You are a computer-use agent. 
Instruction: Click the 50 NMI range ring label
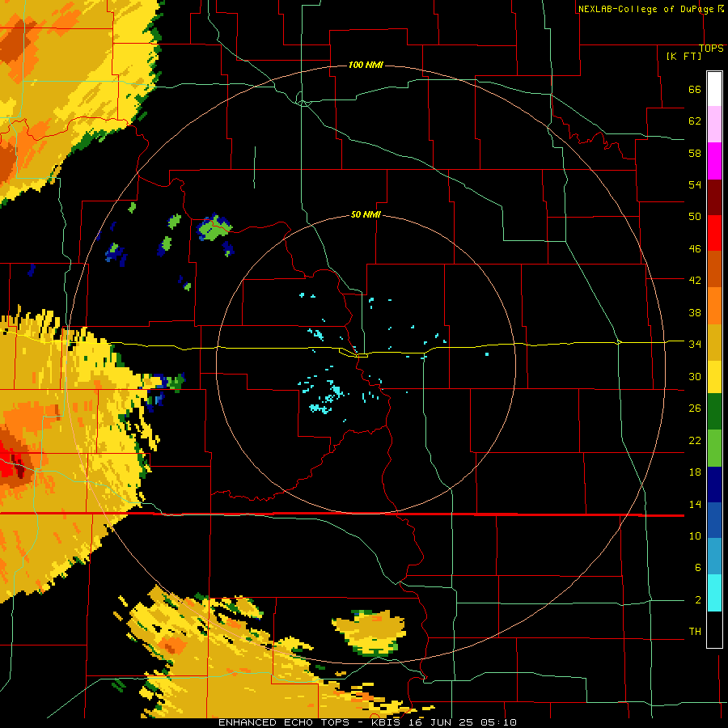click(366, 214)
